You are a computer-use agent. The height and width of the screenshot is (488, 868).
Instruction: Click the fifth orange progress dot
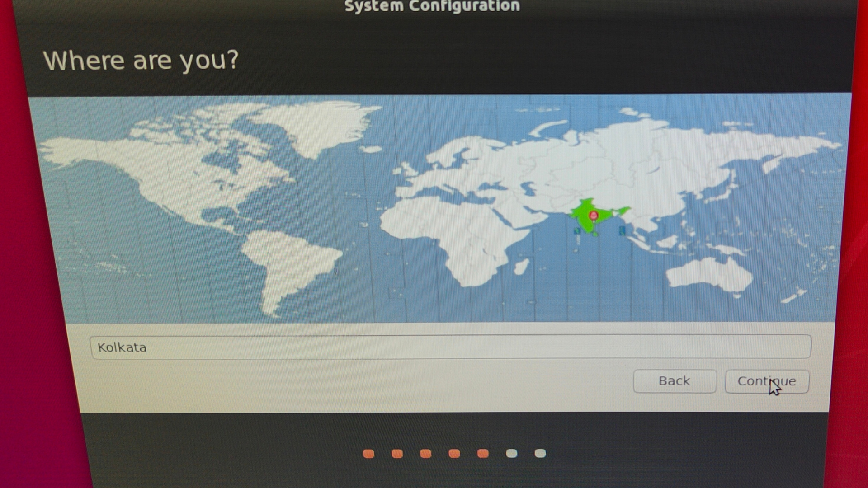(483, 454)
